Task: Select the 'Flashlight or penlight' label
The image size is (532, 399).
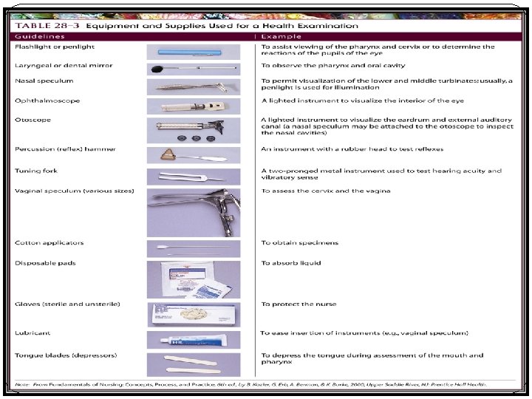Action: tap(55, 47)
